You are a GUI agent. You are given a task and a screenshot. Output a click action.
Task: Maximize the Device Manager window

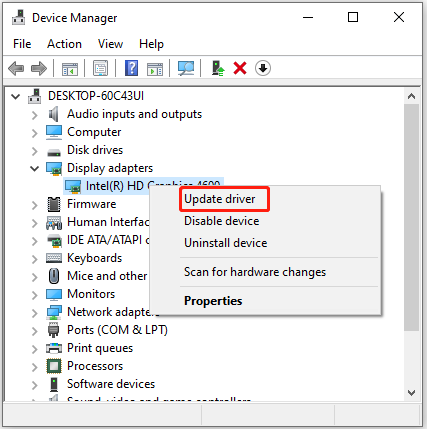[353, 17]
